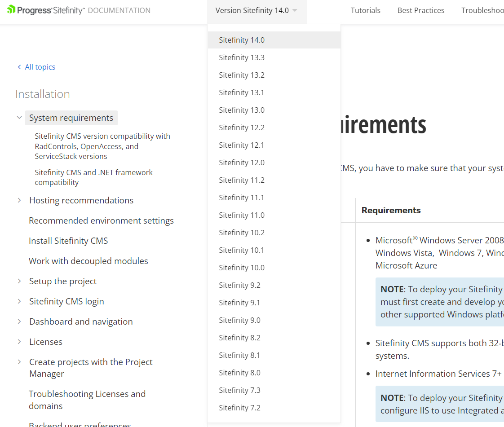Expand the Sitefinity CMS login chevron
Image resolution: width=504 pixels, height=427 pixels.
tap(19, 301)
